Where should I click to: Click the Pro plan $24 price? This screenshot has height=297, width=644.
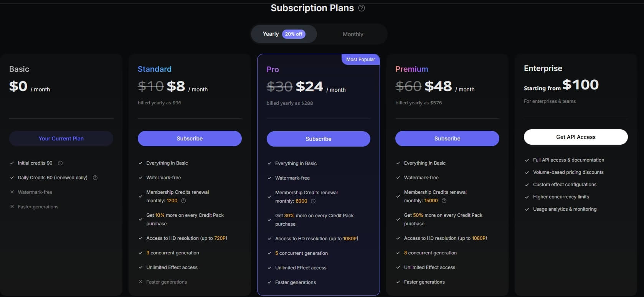coord(310,87)
